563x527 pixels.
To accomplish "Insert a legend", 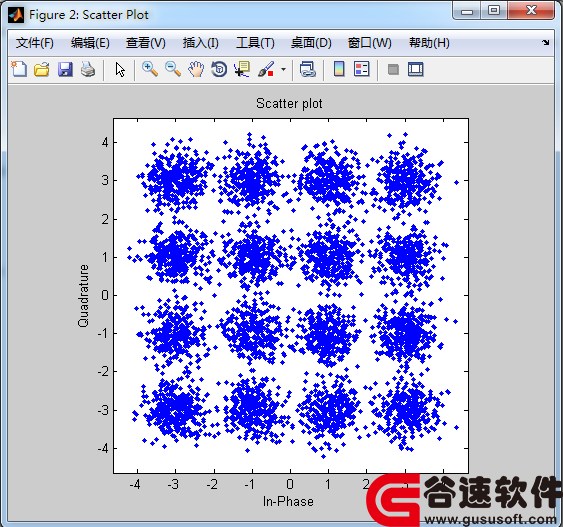I will 361,69.
